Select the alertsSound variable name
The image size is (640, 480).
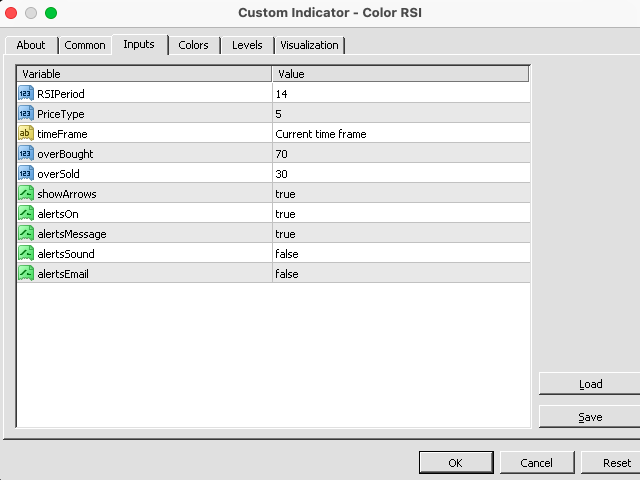pyautogui.click(x=66, y=254)
